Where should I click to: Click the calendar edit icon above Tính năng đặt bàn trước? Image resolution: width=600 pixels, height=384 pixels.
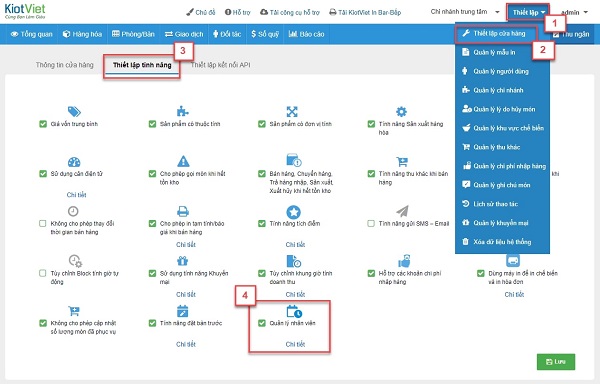point(183,311)
